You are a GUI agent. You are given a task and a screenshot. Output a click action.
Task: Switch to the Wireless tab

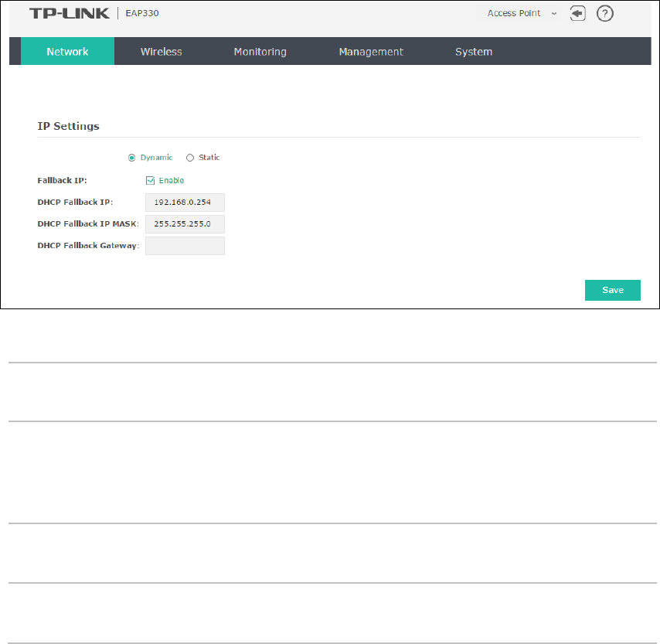click(x=162, y=51)
